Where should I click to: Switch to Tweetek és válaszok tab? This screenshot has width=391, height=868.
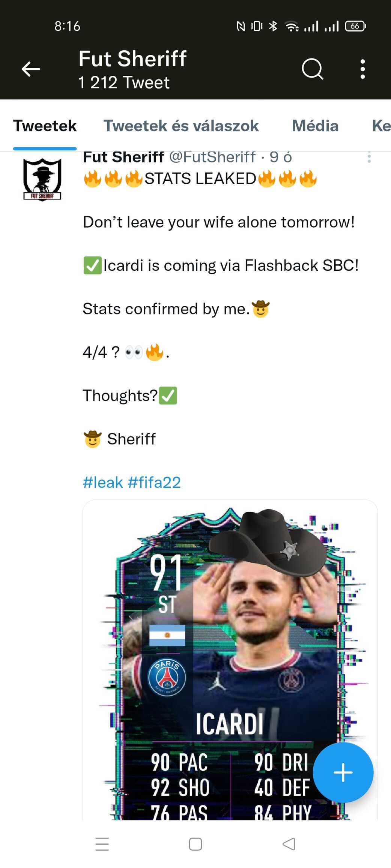181,126
